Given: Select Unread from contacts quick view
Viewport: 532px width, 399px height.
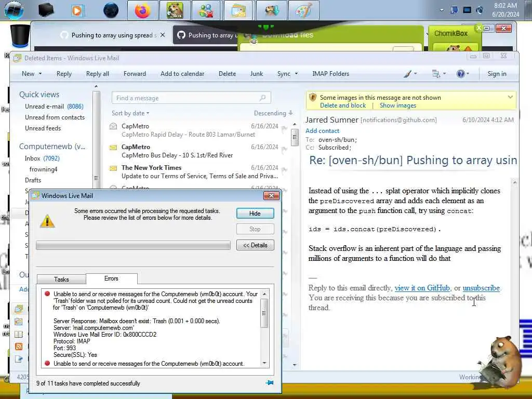Looking at the screenshot, I should (55, 117).
